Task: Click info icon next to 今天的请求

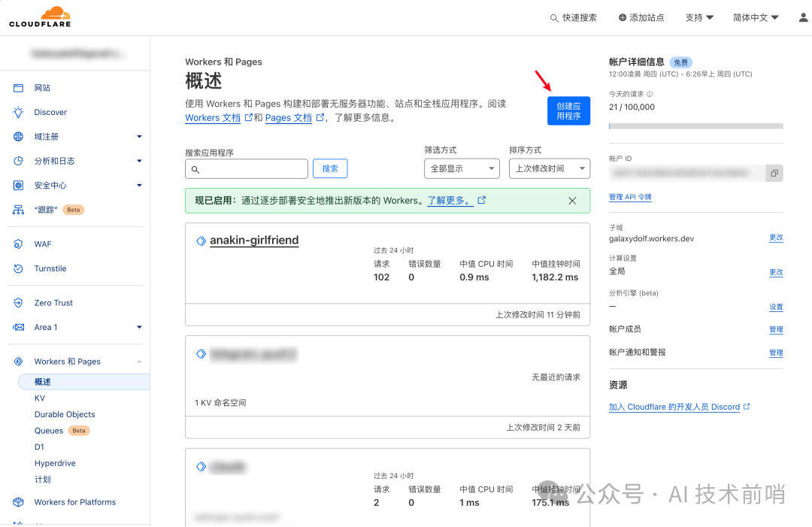Action: [x=650, y=94]
